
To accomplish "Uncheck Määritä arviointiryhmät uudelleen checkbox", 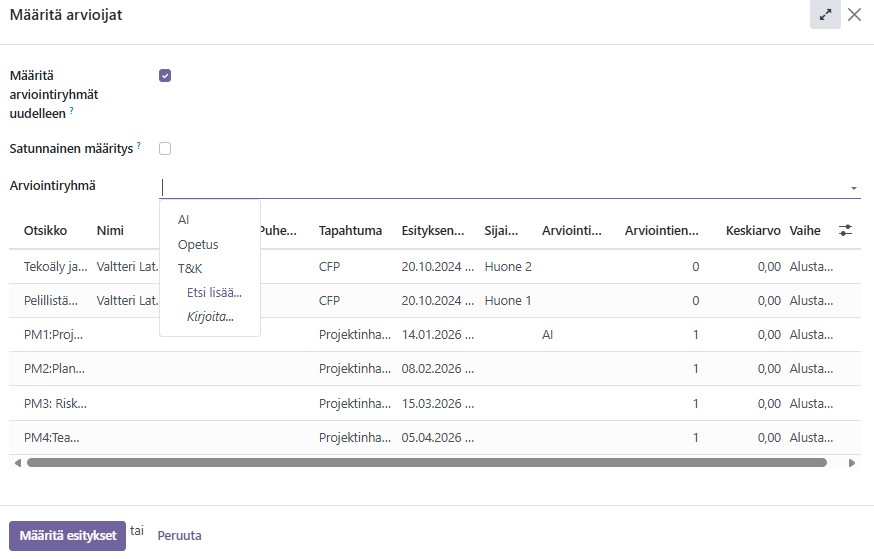I will (x=165, y=75).
